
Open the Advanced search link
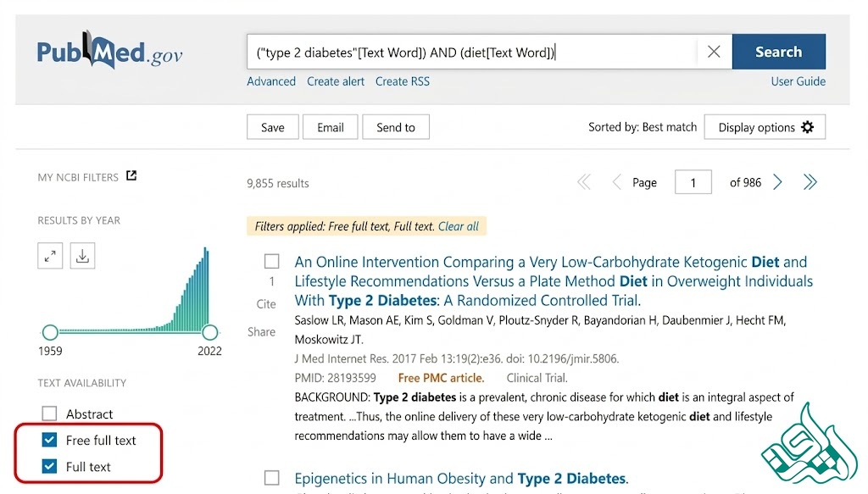(271, 81)
